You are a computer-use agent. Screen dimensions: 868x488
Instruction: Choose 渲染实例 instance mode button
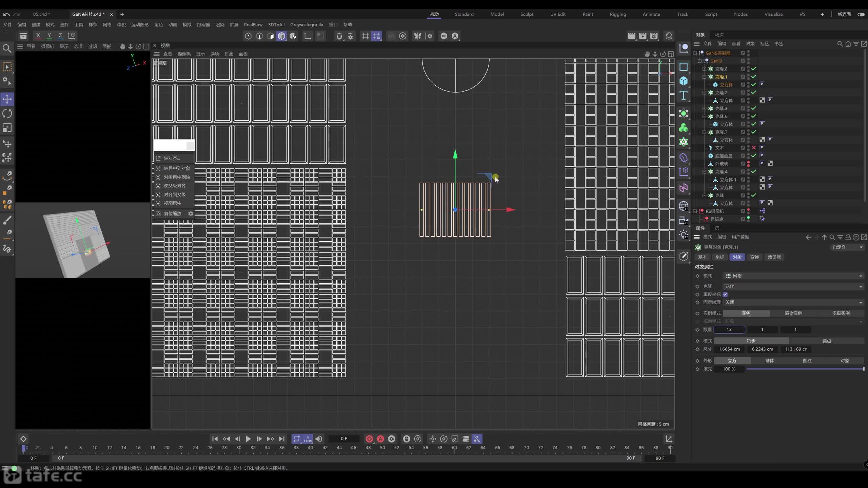point(793,313)
